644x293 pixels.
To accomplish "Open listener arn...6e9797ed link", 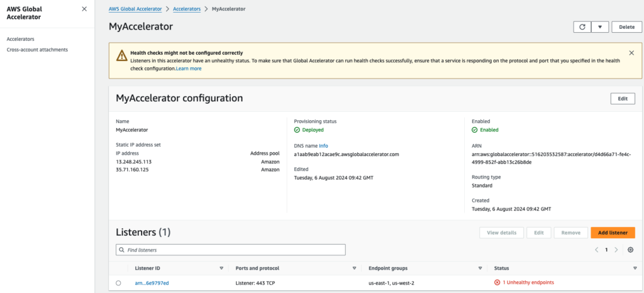I will click(x=152, y=283).
